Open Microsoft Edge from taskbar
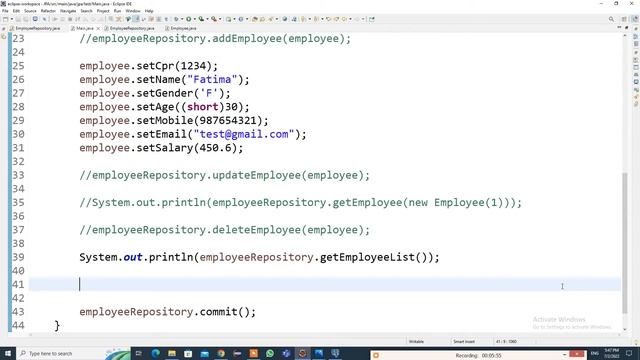 pos(156,353)
